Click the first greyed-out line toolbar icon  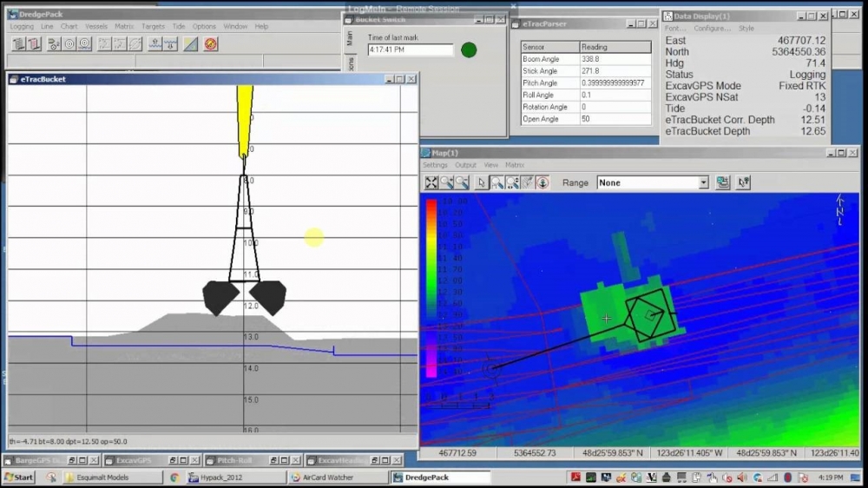[104, 43]
